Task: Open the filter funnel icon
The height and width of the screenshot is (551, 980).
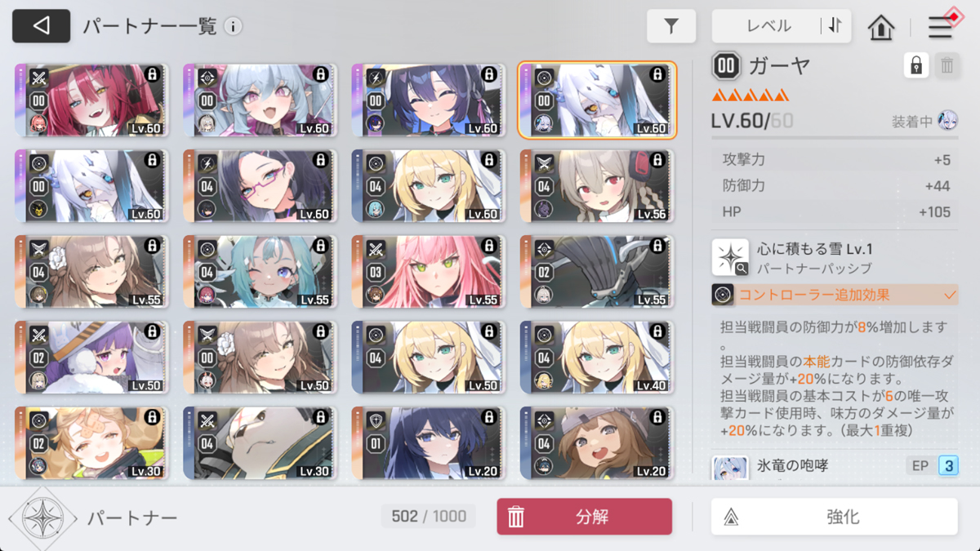Action: [x=671, y=26]
